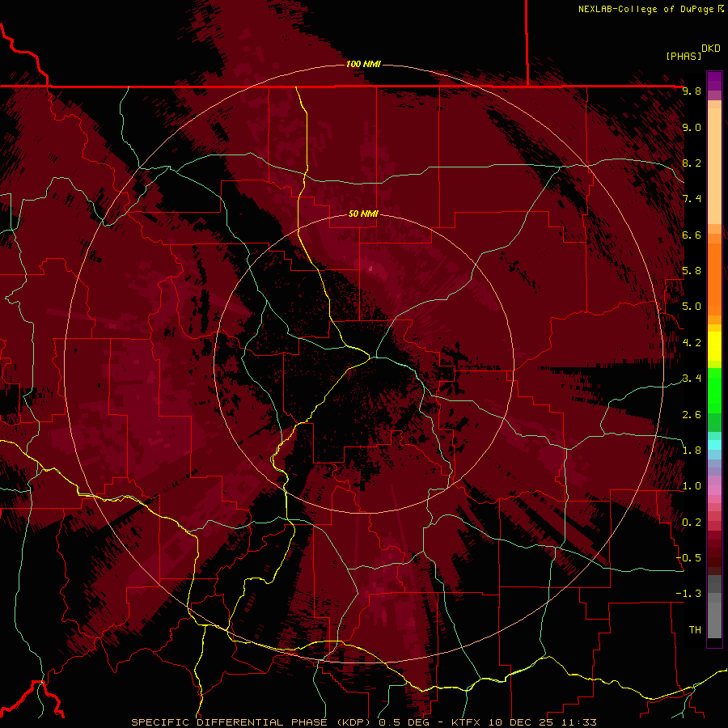Click the bright green band of the color bar
This screenshot has height=728, width=728.
pyautogui.click(x=714, y=391)
